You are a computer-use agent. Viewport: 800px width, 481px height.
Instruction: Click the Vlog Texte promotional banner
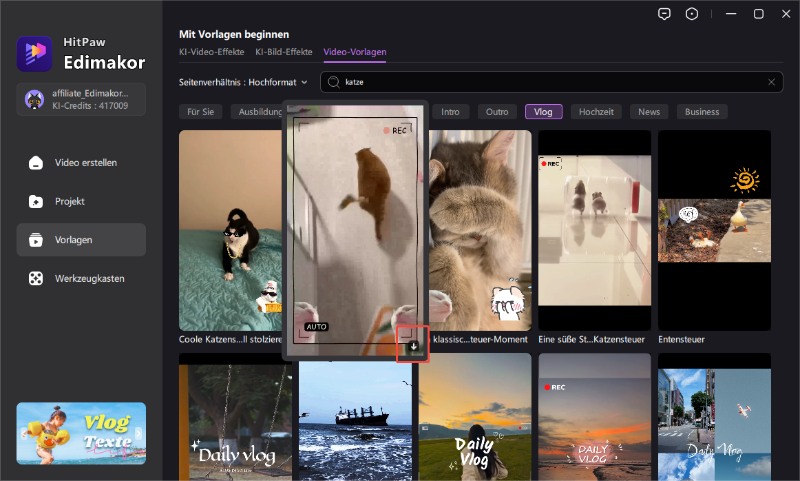81,433
